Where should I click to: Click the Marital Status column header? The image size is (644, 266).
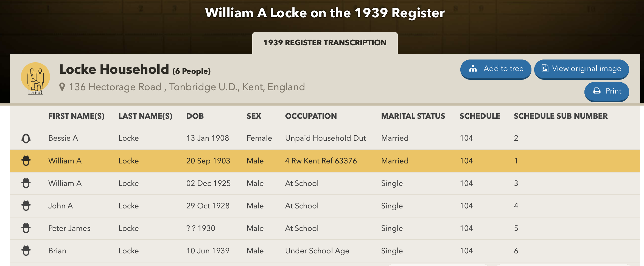[413, 116]
